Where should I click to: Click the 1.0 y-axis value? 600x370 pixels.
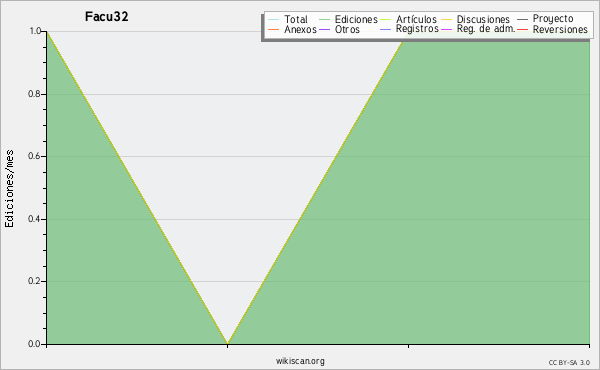(x=35, y=31)
